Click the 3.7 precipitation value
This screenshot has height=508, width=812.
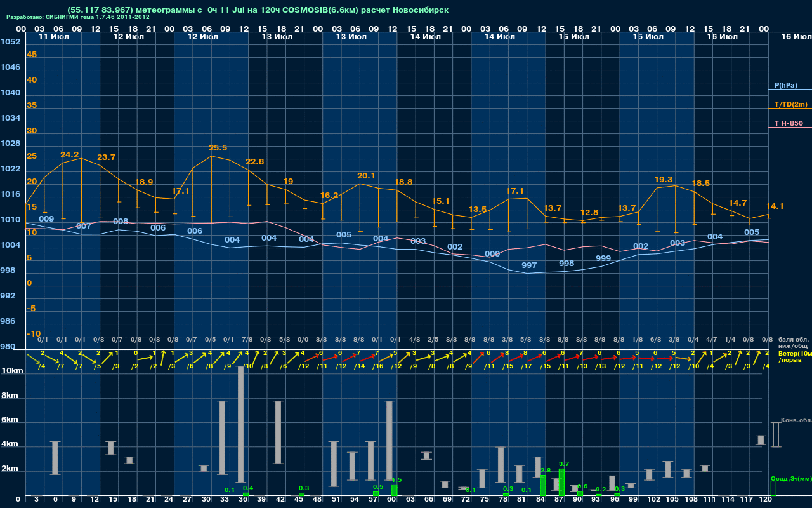[564, 464]
